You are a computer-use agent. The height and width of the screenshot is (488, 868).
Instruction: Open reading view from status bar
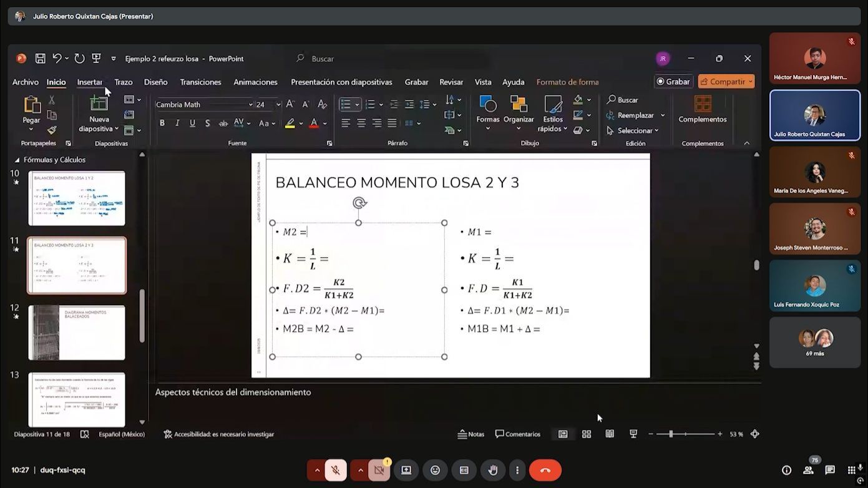tap(610, 434)
